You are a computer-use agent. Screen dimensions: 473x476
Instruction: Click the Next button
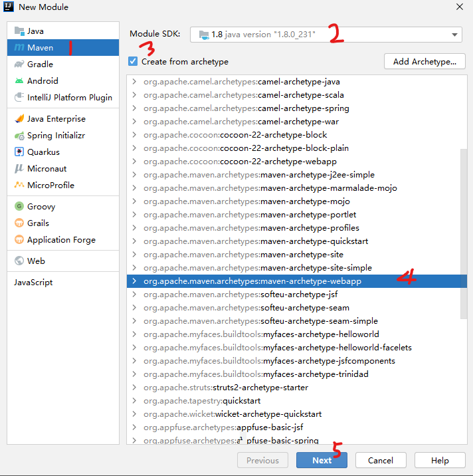(x=322, y=460)
